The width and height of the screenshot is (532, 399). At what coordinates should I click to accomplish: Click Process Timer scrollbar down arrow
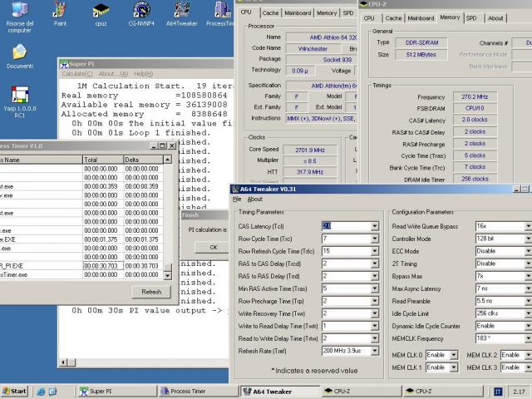167,276
